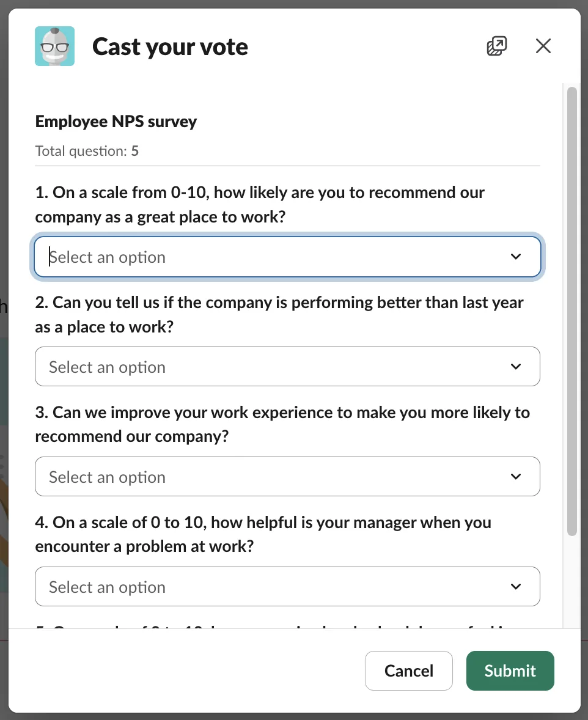
Task: Click question 3 text about work experience
Action: pyautogui.click(x=282, y=424)
